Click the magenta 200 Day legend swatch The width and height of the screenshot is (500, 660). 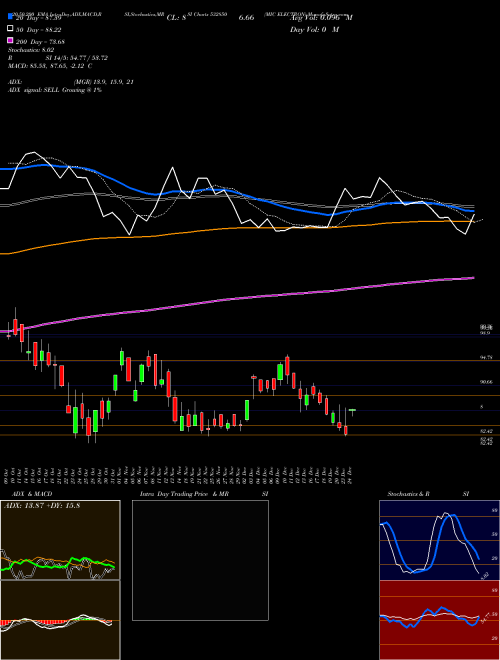[x=11, y=40]
